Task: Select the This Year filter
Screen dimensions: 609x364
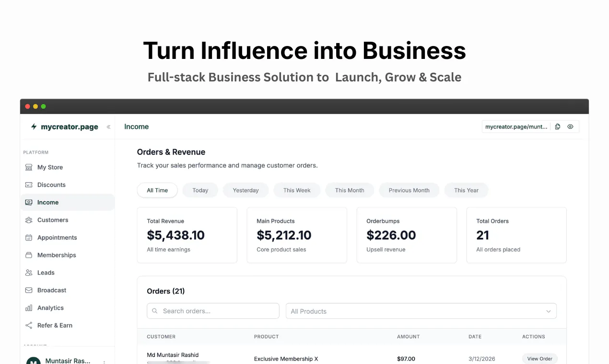Action: [x=467, y=190]
